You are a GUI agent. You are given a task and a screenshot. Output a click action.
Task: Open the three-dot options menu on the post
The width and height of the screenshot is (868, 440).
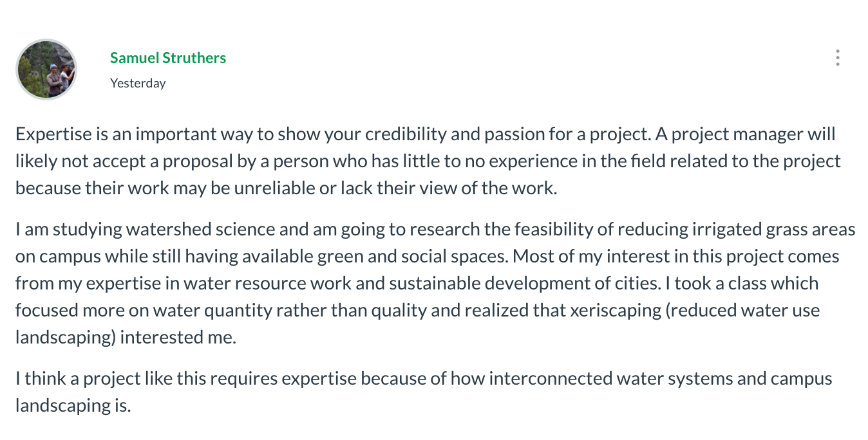[x=837, y=58]
